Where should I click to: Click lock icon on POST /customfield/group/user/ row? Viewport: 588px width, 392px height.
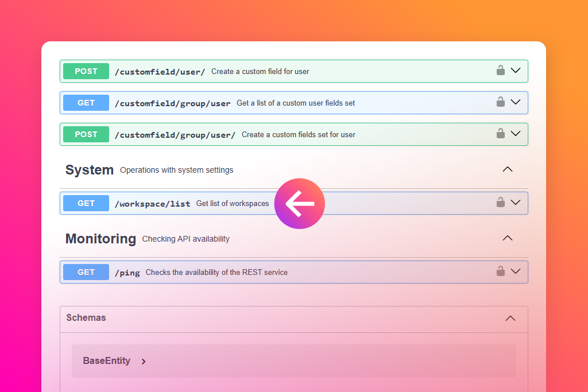[501, 134]
